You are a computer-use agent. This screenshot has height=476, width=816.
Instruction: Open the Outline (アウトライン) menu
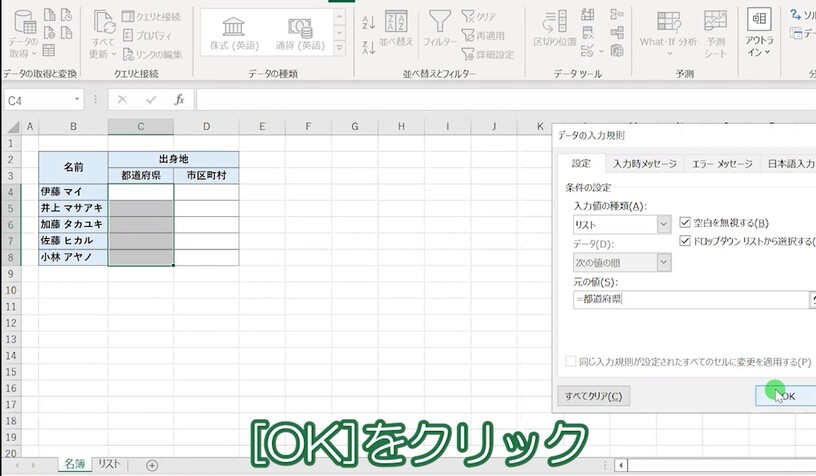(x=759, y=33)
